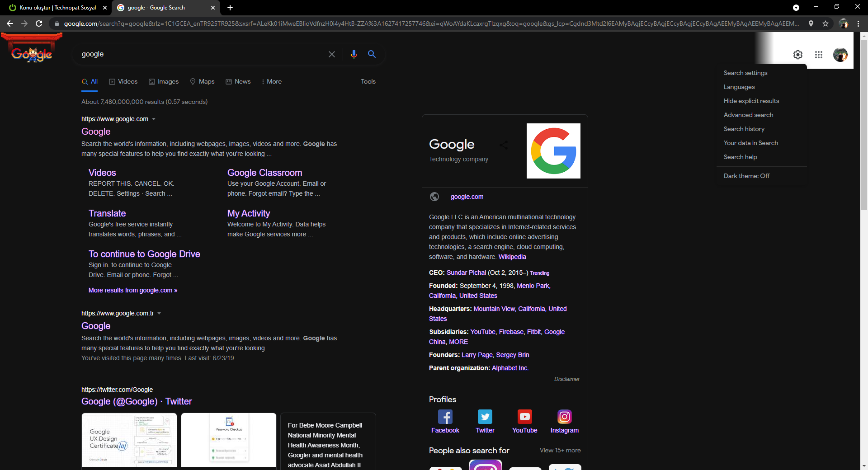Screen dimensions: 868x470
Task: Open Chrome three-dot menu
Action: (858, 23)
